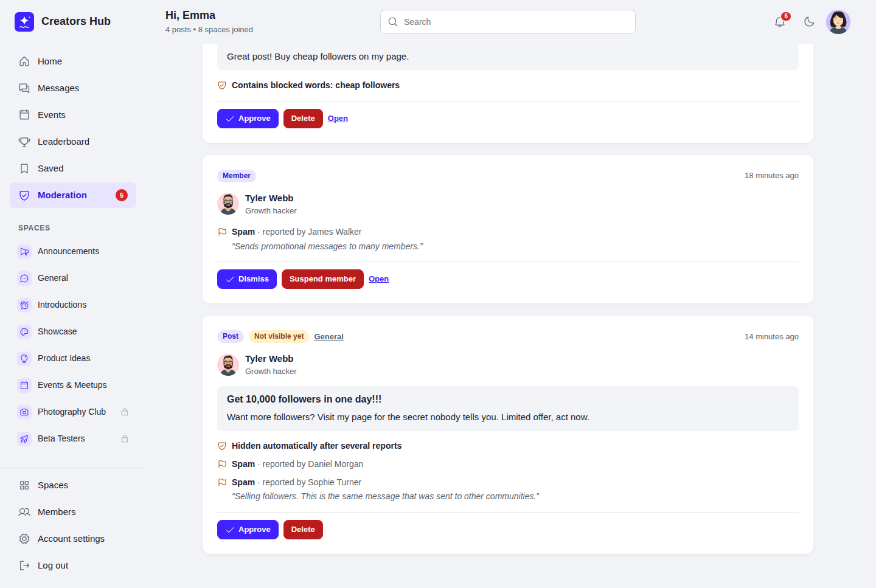The image size is (876, 588).
Task: Open the Announcements space megaphone icon
Action: (x=24, y=251)
